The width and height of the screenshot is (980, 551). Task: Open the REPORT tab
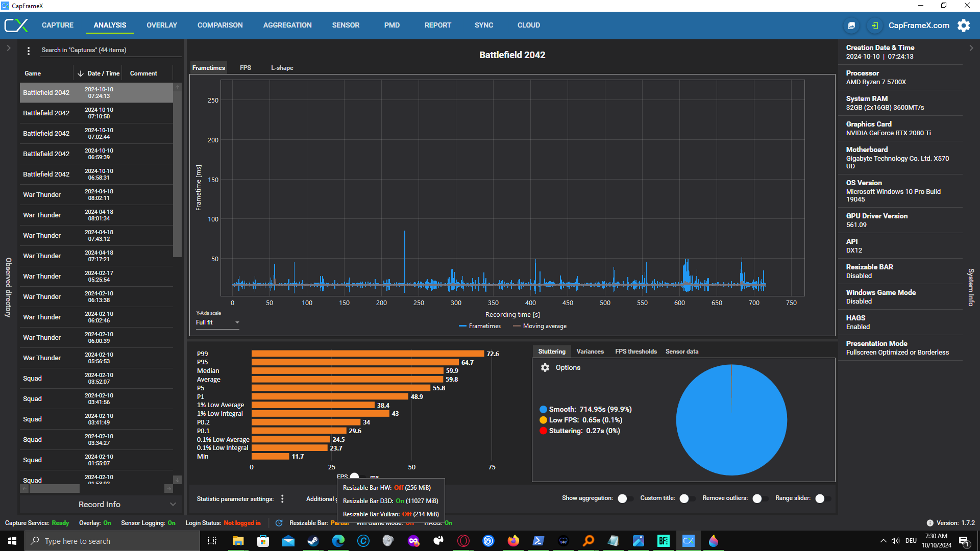click(438, 25)
